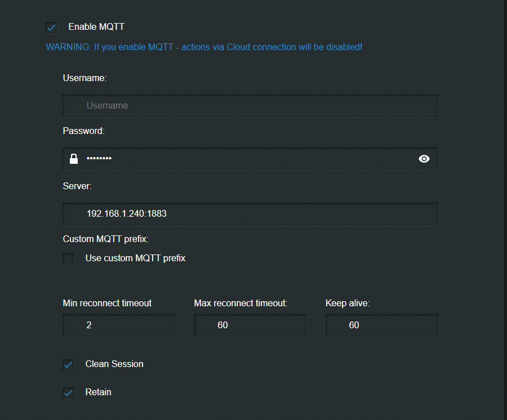Viewport: 507px width, 420px height.
Task: Focus the Username input field
Action: click(251, 106)
